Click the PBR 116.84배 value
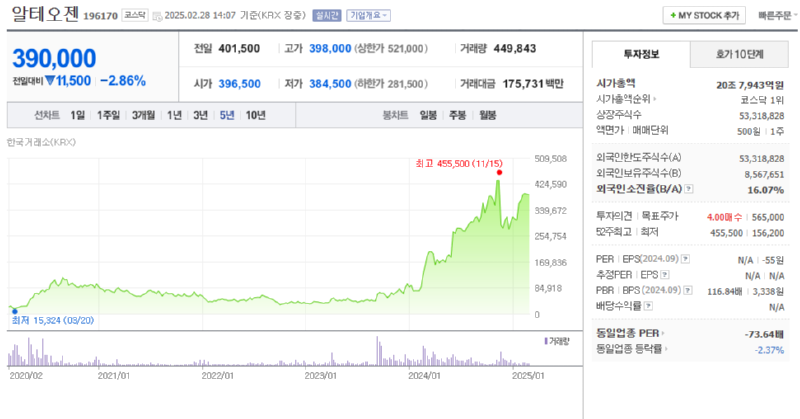Image resolution: width=800 pixels, height=419 pixels. pos(724,291)
